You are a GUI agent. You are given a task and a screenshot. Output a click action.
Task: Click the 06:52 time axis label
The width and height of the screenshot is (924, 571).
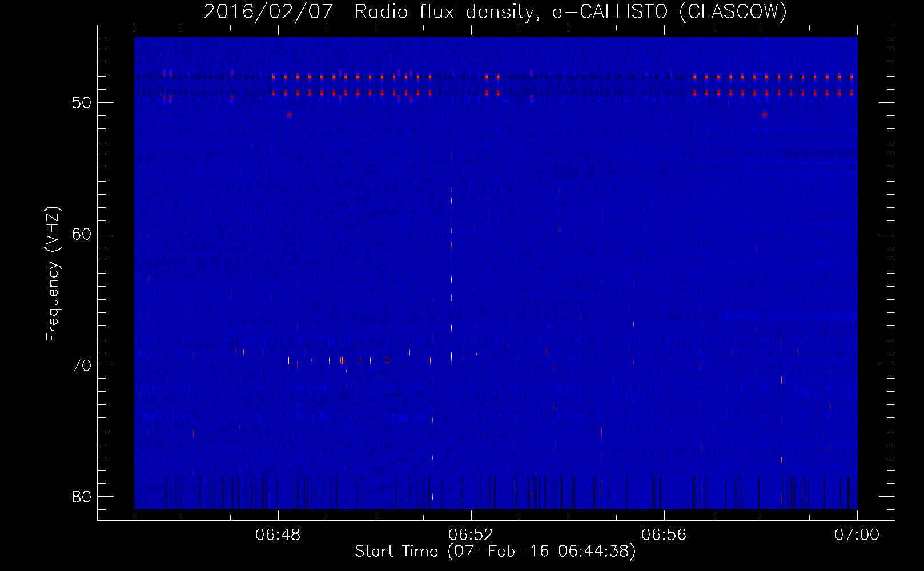(x=471, y=535)
